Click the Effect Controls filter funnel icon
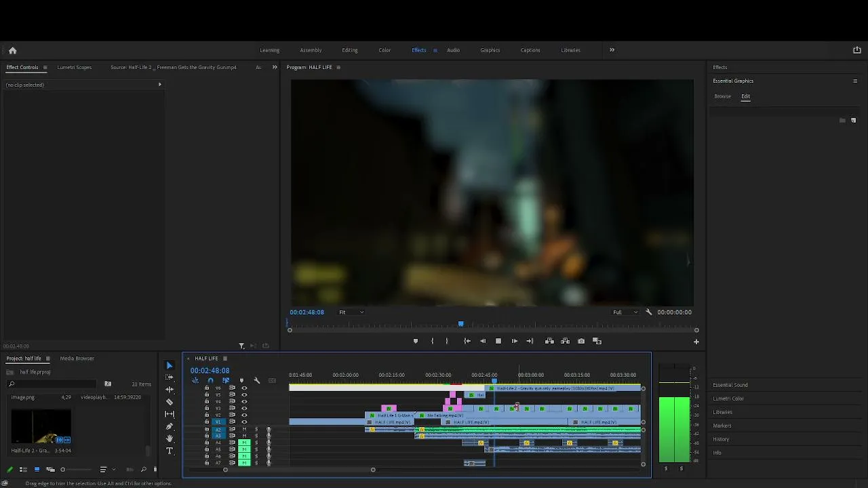 (x=241, y=346)
